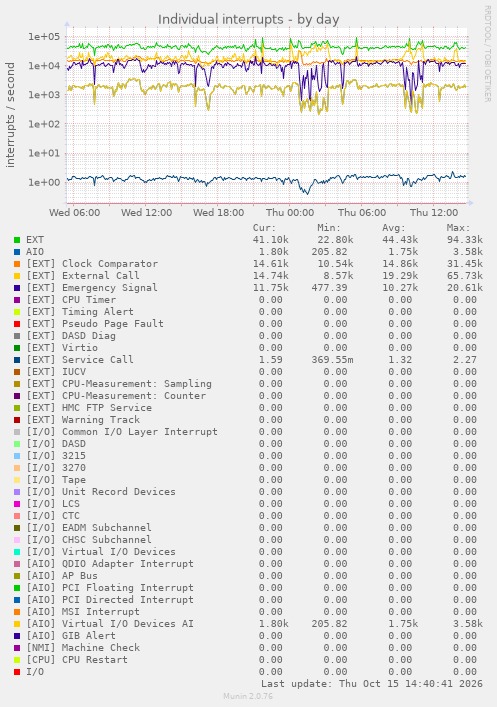Click the '[AIO] GIB Alert' label
The width and height of the screenshot is (497, 707).
(x=71, y=636)
